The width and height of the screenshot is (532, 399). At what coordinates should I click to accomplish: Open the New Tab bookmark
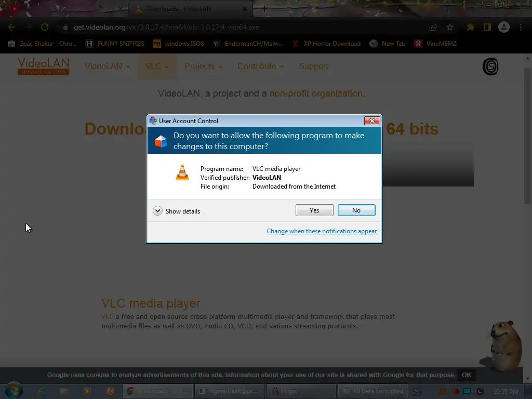click(388, 44)
